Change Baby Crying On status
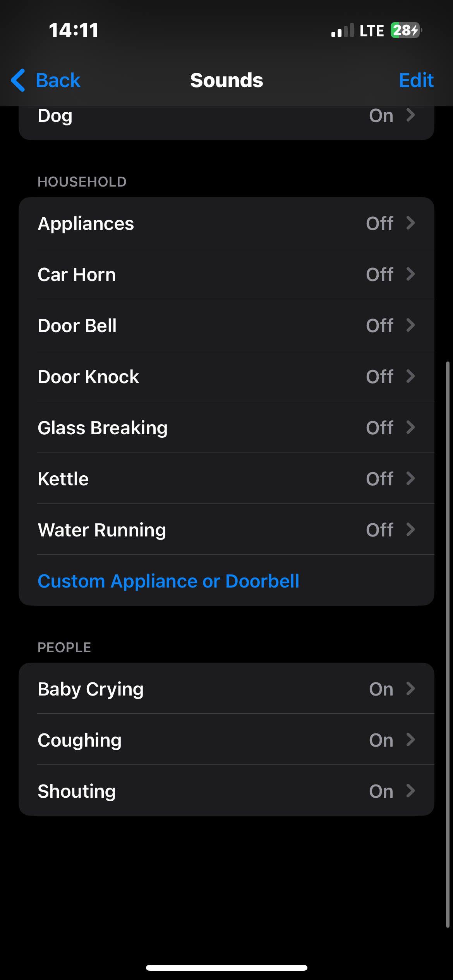This screenshot has width=453, height=980. 381,689
